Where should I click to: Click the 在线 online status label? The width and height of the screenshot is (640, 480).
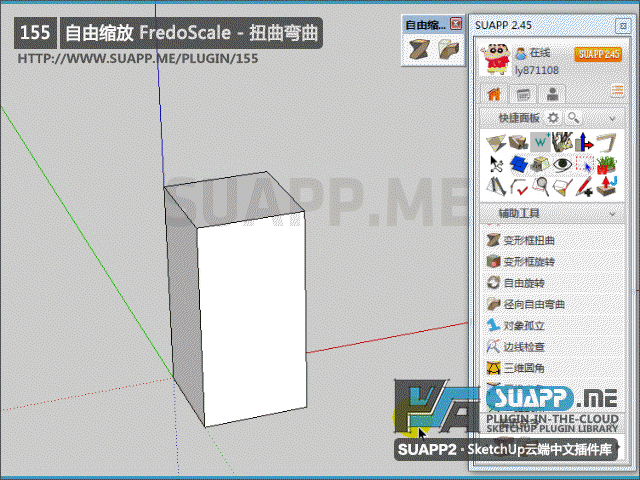pyautogui.click(x=540, y=53)
